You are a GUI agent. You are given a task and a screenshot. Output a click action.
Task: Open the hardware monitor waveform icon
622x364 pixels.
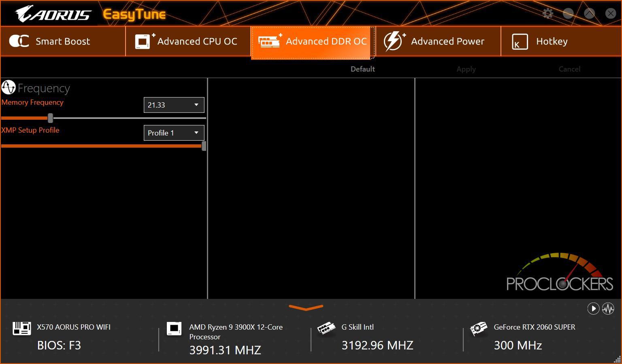click(608, 309)
